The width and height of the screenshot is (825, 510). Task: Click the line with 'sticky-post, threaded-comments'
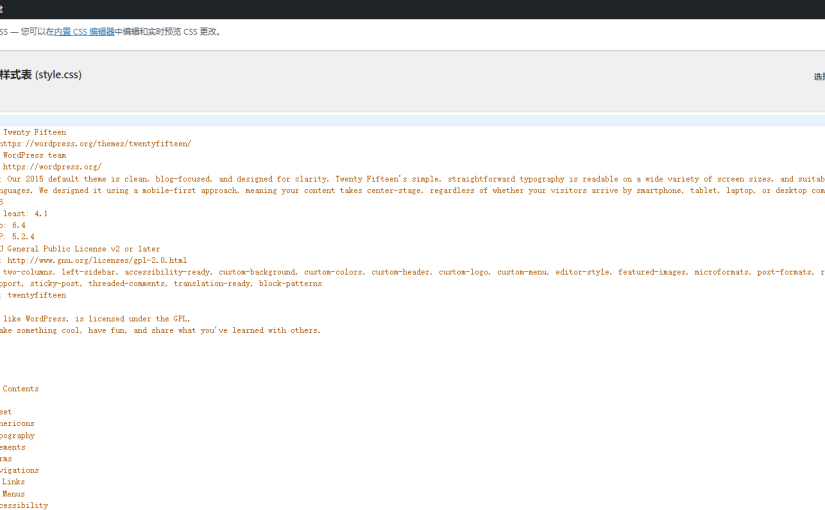click(161, 284)
